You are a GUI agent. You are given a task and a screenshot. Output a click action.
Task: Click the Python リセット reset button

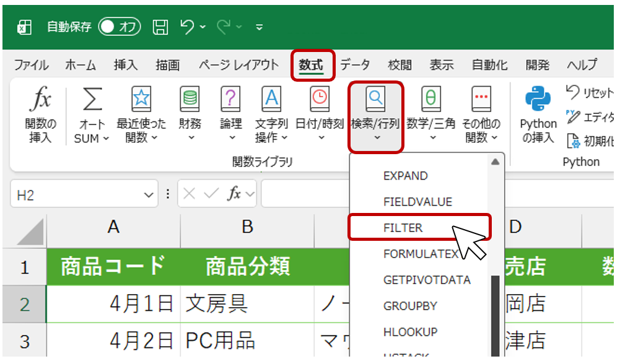[x=589, y=92]
